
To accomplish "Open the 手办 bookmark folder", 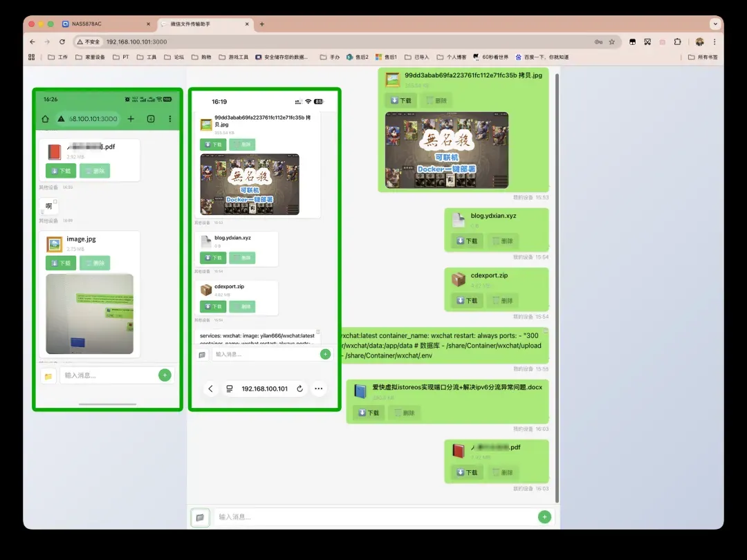I will (x=330, y=57).
